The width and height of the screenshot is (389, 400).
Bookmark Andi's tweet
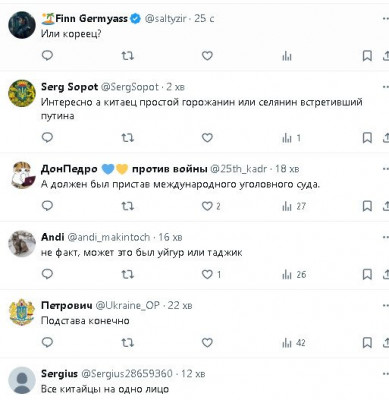click(x=367, y=274)
